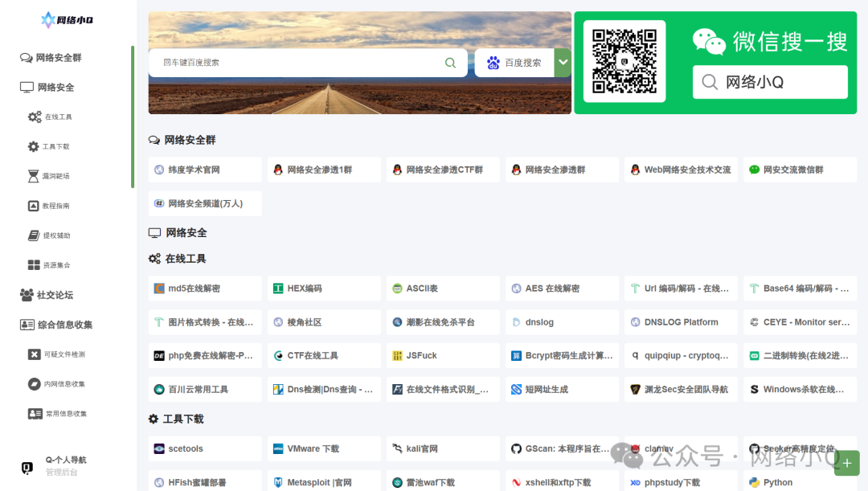Open 工具下载 gear item in sidebar
868x491 pixels.
tap(50, 147)
